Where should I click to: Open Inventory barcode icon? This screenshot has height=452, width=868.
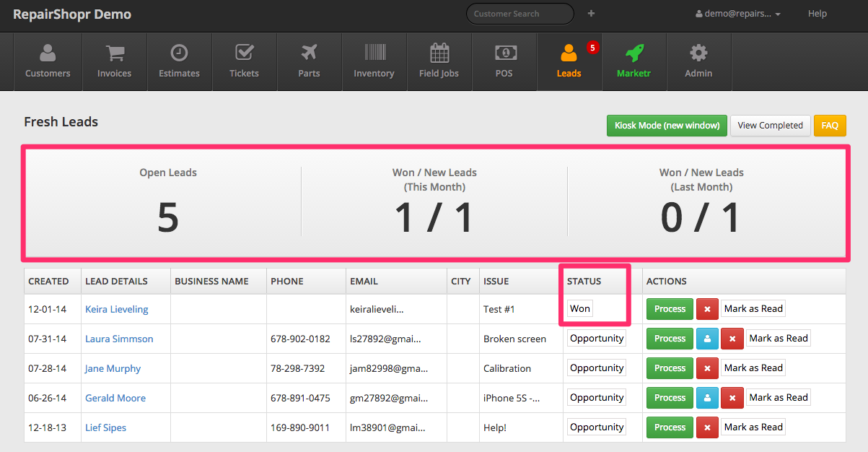point(374,53)
